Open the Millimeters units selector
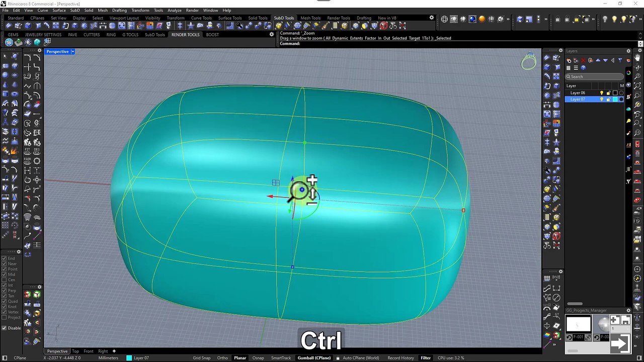This screenshot has height=362, width=644. 108,358
